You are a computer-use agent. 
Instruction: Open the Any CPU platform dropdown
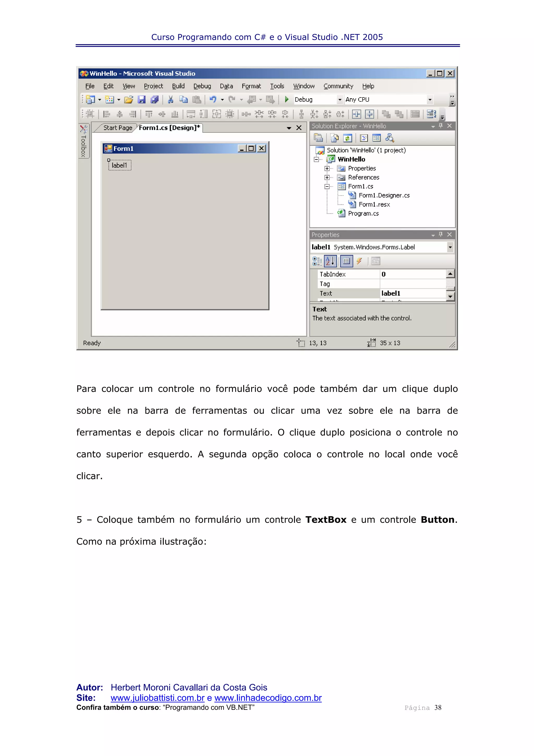(430, 99)
